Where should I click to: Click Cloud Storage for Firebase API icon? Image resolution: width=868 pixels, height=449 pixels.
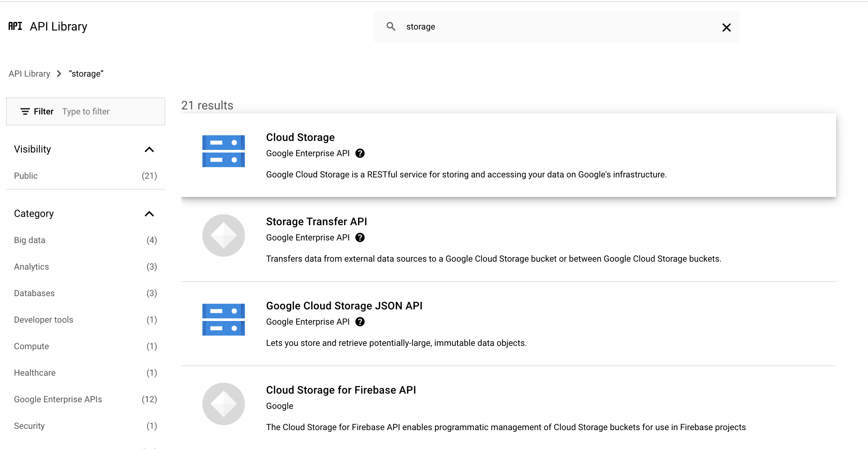coord(223,404)
